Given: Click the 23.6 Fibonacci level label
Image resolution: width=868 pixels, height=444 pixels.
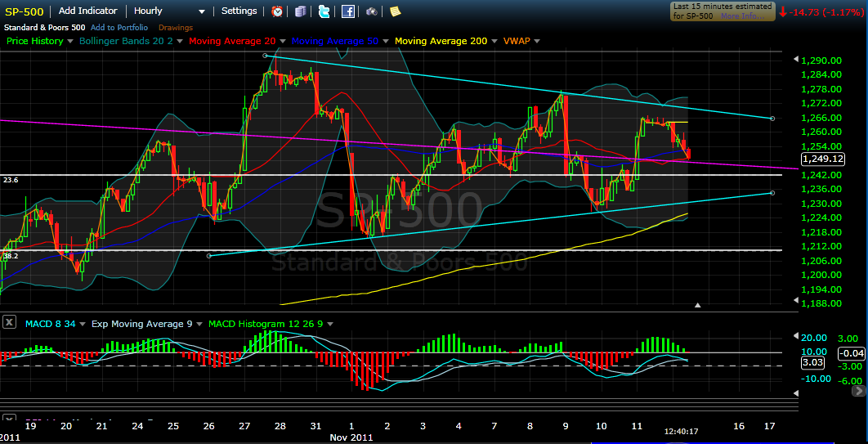Looking at the screenshot, I should pos(10,180).
